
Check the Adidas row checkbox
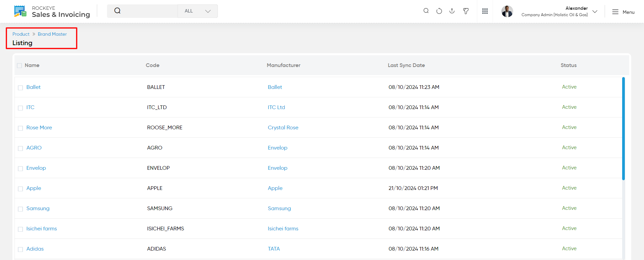[x=21, y=249]
